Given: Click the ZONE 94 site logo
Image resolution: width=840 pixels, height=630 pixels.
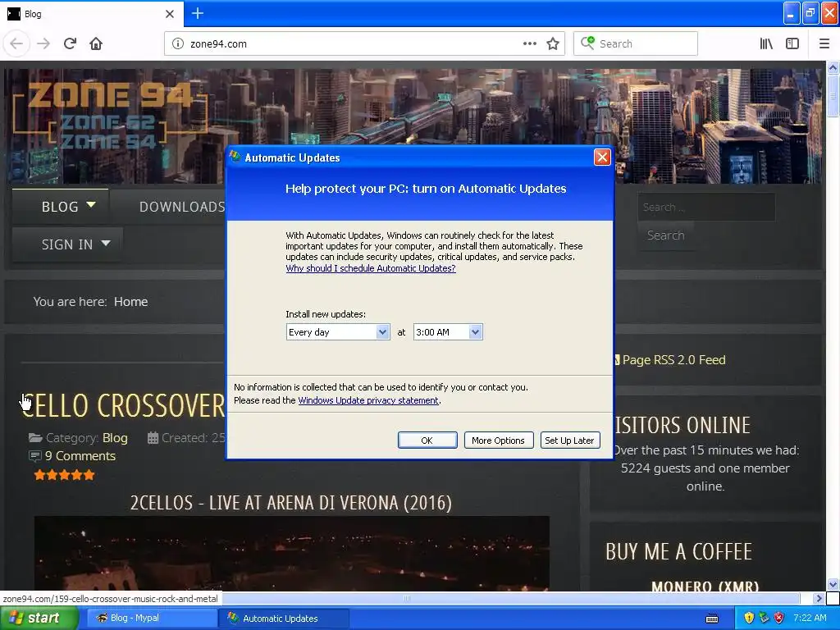Looking at the screenshot, I should pyautogui.click(x=110, y=116).
